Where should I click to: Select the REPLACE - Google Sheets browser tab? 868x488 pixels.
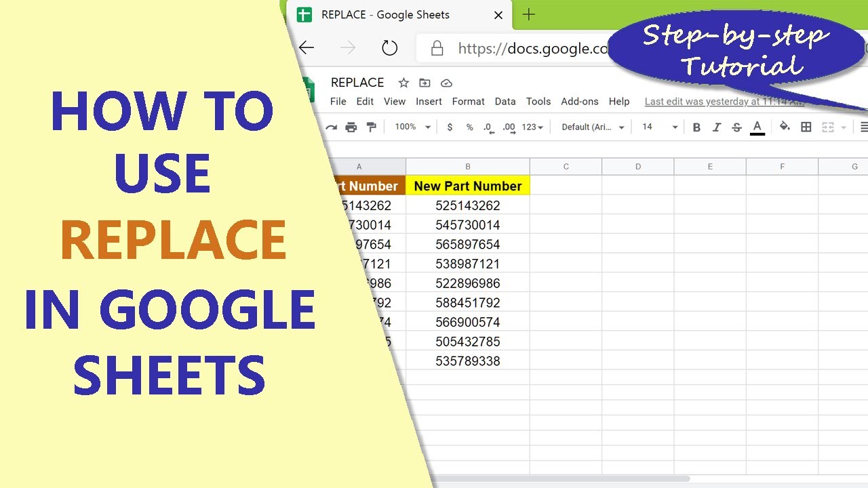400,15
